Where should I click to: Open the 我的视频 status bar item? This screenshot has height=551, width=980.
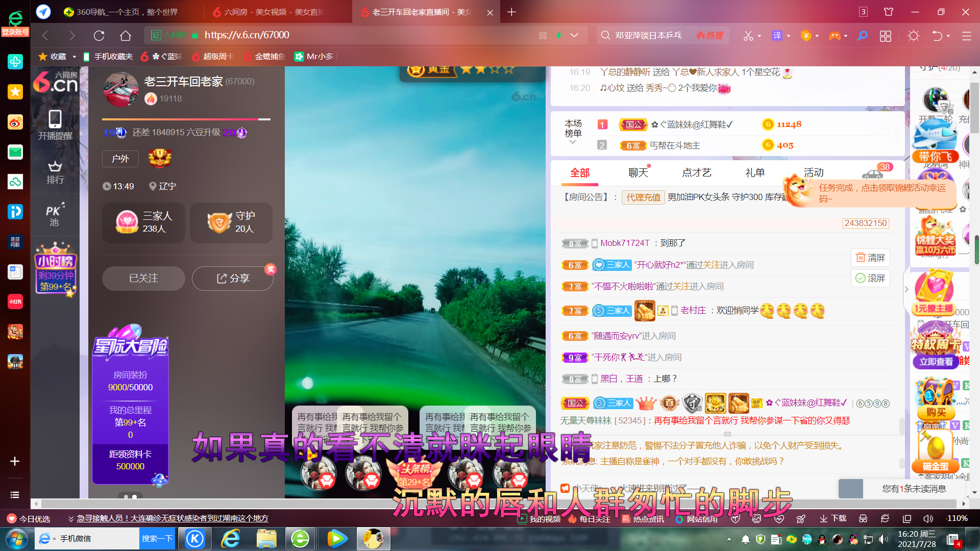[540, 519]
